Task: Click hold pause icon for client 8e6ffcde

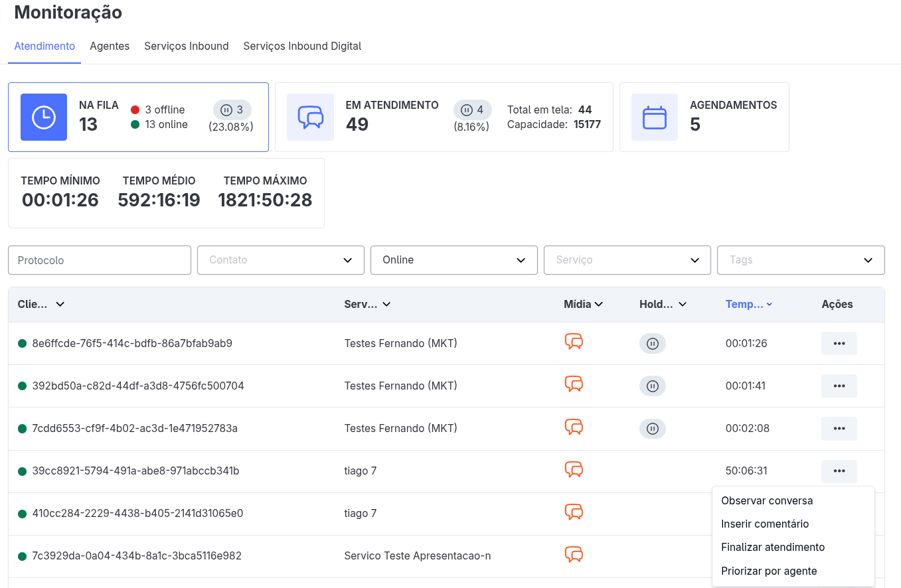Action: point(652,344)
